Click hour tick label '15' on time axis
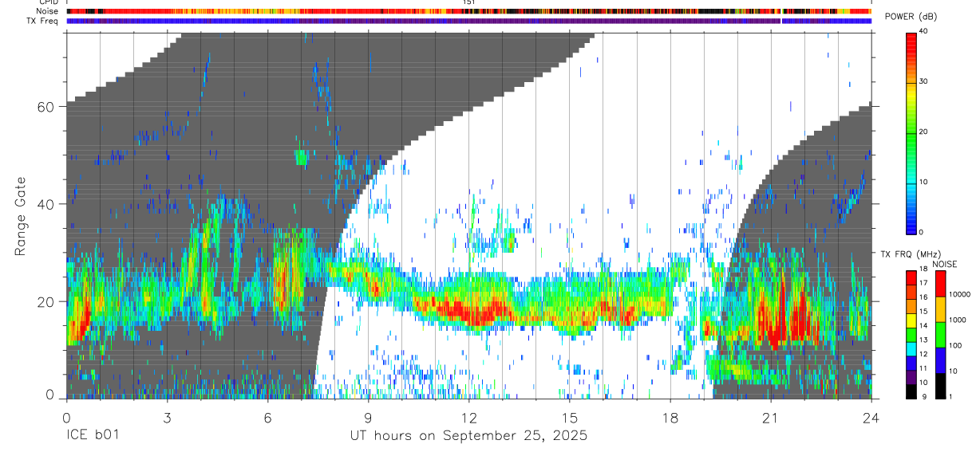This screenshot has width=980, height=452. 569,418
